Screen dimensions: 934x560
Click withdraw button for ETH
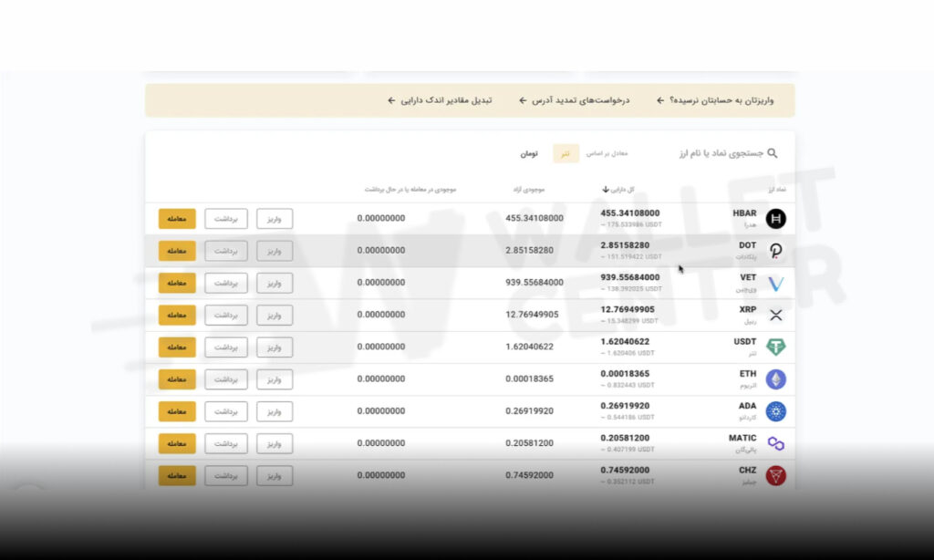[x=226, y=379]
